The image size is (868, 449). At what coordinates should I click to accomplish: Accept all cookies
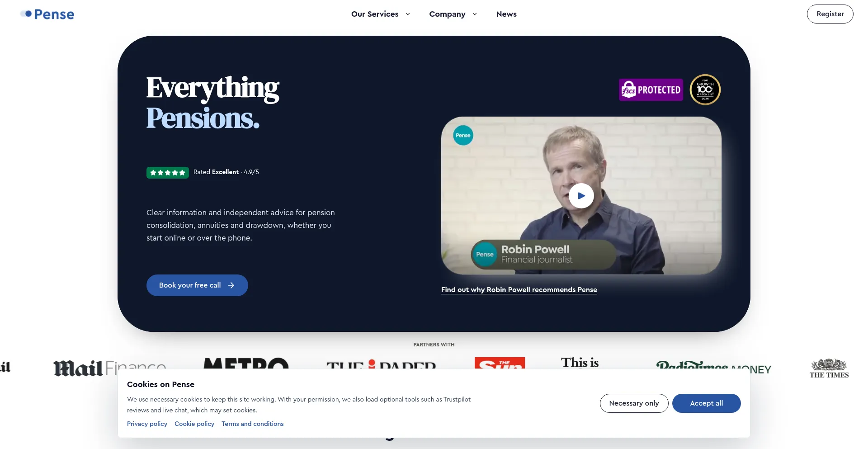[x=706, y=403]
